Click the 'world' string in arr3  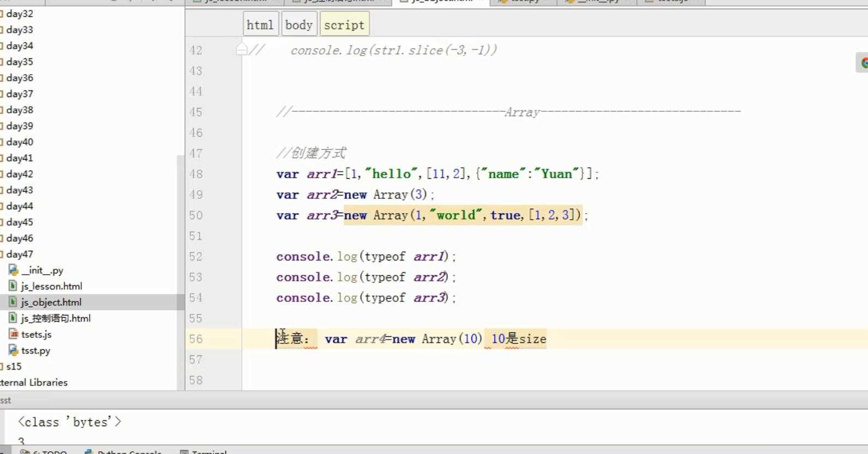click(x=456, y=215)
